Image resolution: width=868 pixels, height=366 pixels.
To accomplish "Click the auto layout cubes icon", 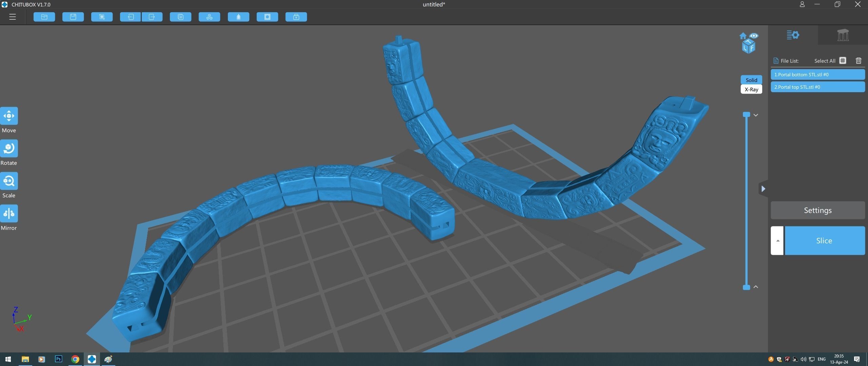I will [x=209, y=17].
